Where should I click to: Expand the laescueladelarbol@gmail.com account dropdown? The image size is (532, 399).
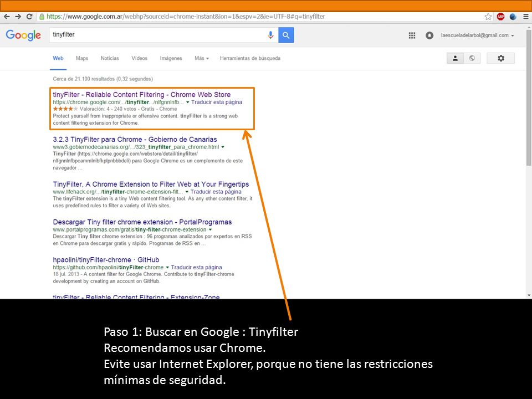click(477, 35)
